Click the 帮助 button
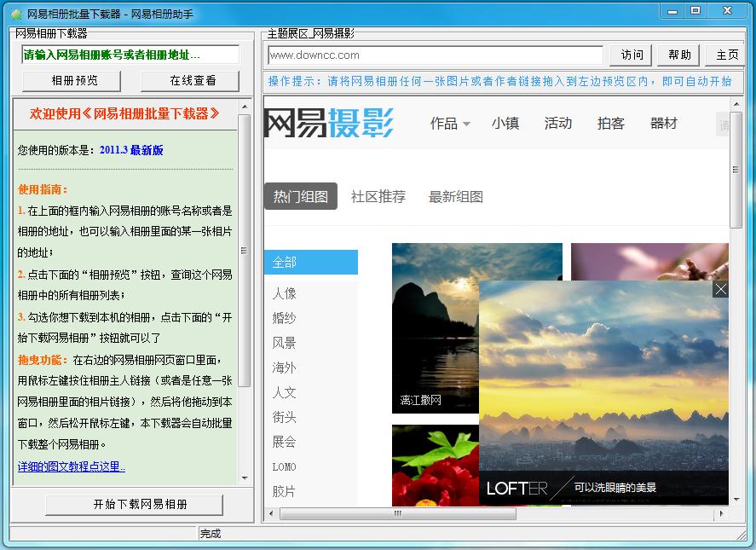The image size is (756, 550). [678, 54]
